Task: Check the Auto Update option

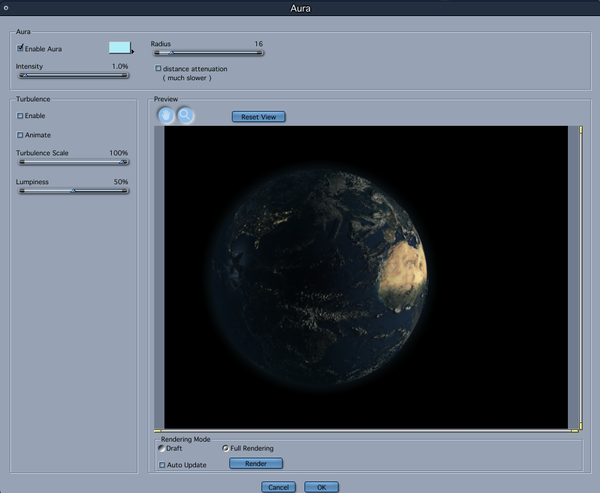Action: point(163,465)
